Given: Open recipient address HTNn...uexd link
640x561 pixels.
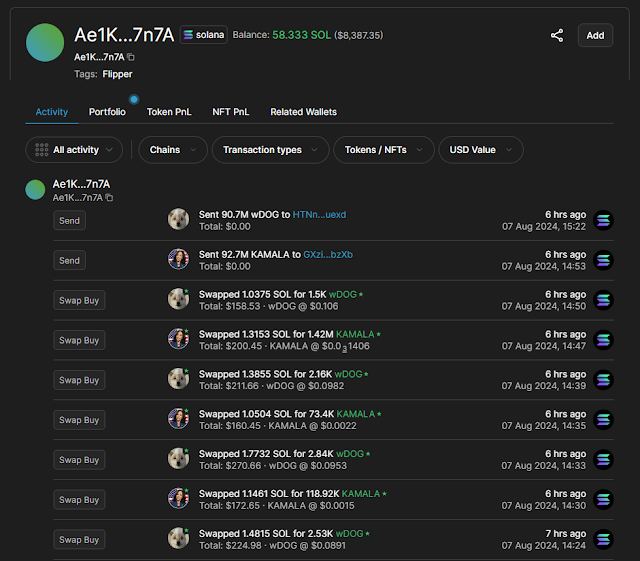Looking at the screenshot, I should coord(319,215).
